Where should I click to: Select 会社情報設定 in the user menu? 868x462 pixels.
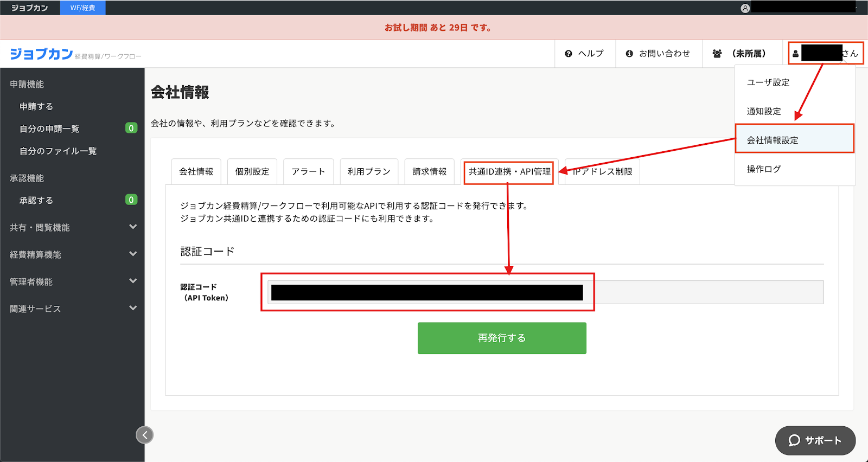click(x=795, y=140)
